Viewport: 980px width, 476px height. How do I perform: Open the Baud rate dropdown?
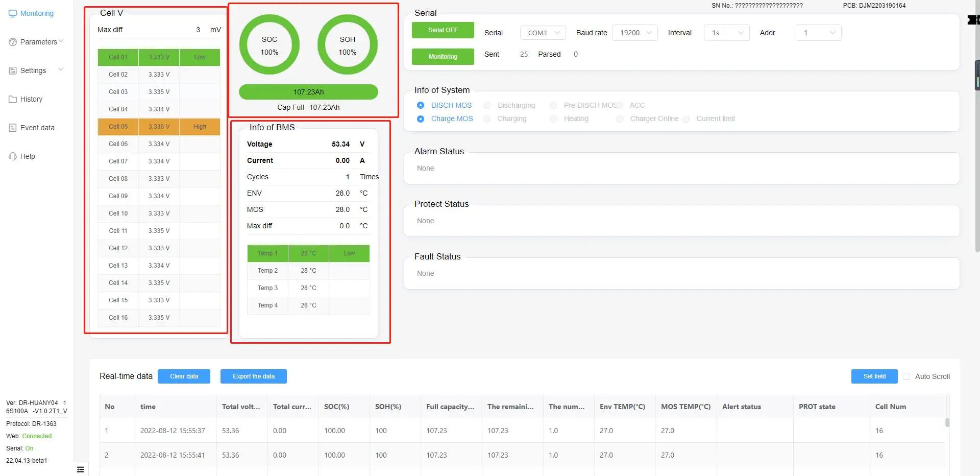tap(634, 32)
